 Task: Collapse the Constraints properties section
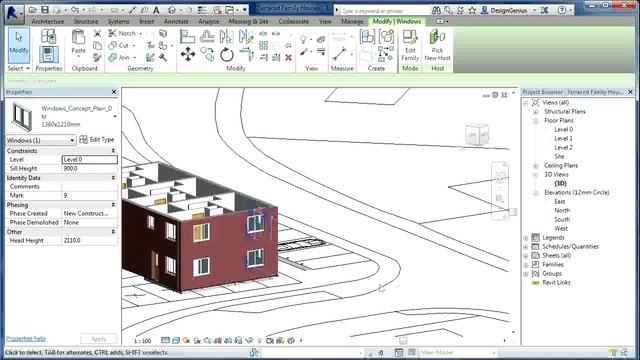[113, 151]
